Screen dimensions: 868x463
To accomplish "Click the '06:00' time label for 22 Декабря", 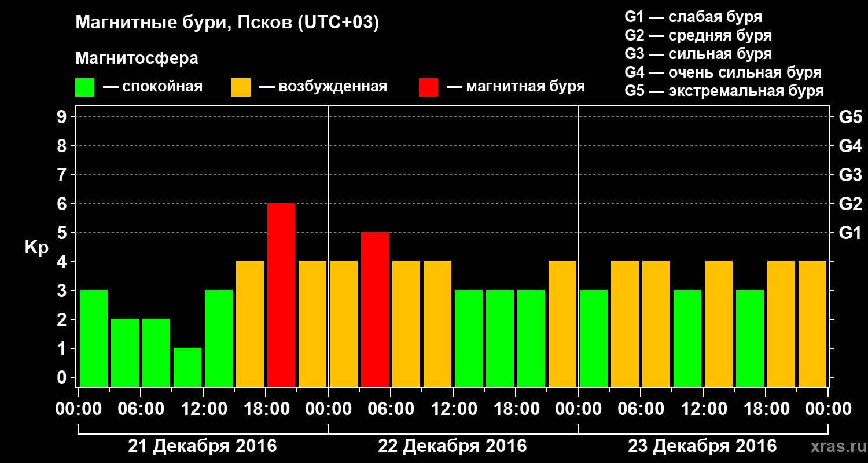I will coord(391,409).
